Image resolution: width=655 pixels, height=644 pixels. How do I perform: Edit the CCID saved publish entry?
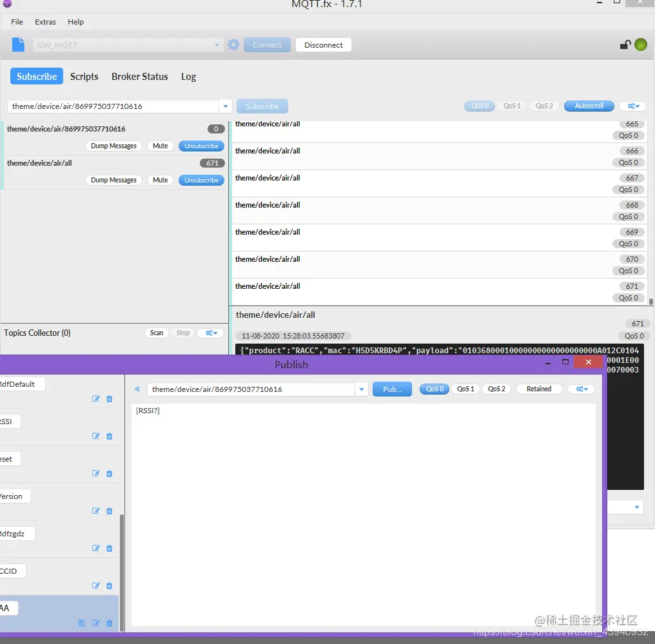[95, 585]
